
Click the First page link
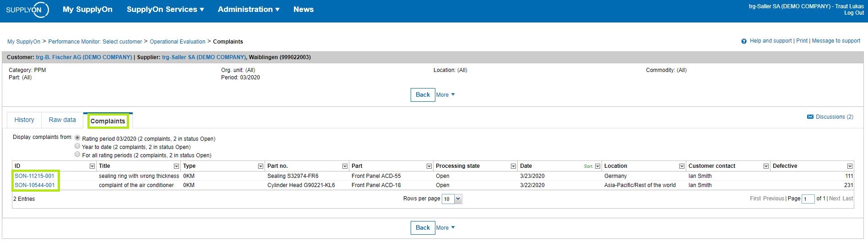tap(755, 199)
